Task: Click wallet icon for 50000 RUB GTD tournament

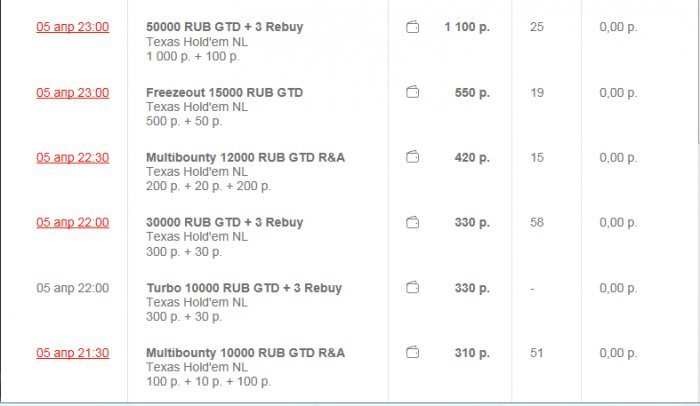Action: coord(412,27)
